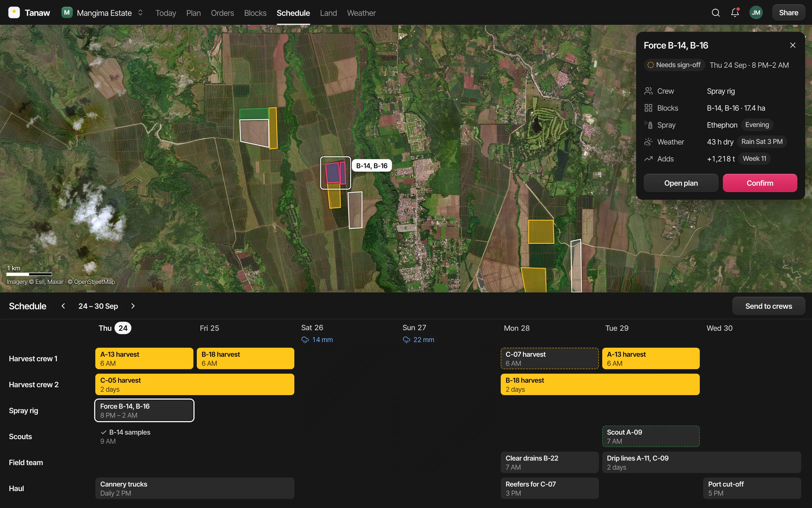This screenshot has width=812, height=508.
Task: Open the Weather tab
Action: tap(361, 13)
